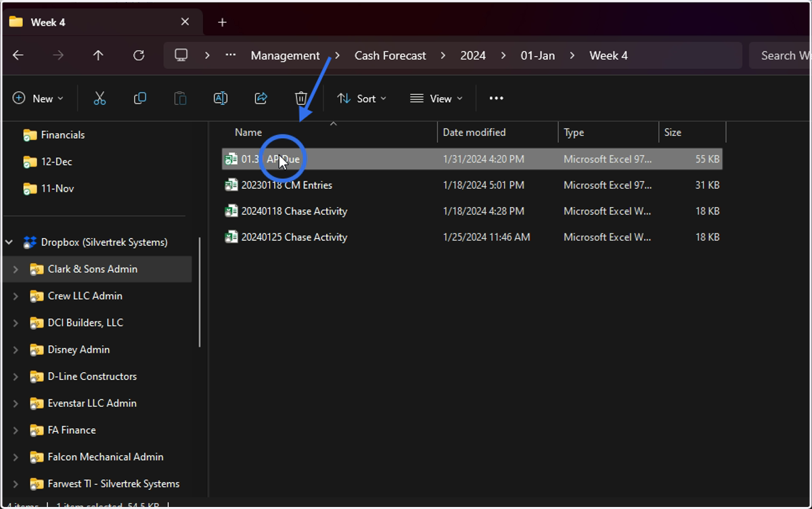
Task: Click Week 4 in the address bar
Action: point(608,56)
